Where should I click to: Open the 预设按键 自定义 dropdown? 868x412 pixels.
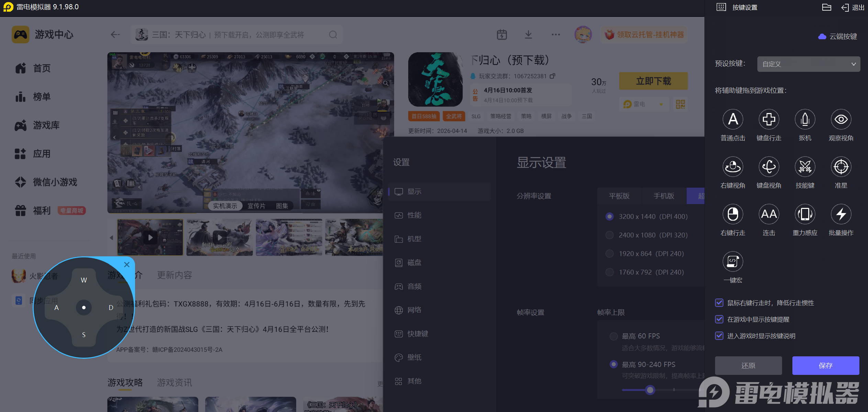coord(808,64)
